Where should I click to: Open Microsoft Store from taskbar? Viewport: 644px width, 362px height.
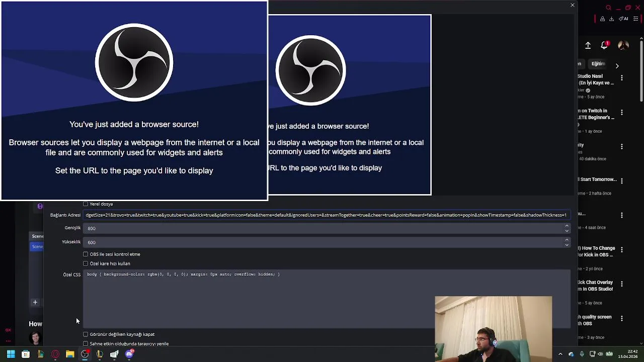[x=26, y=354]
